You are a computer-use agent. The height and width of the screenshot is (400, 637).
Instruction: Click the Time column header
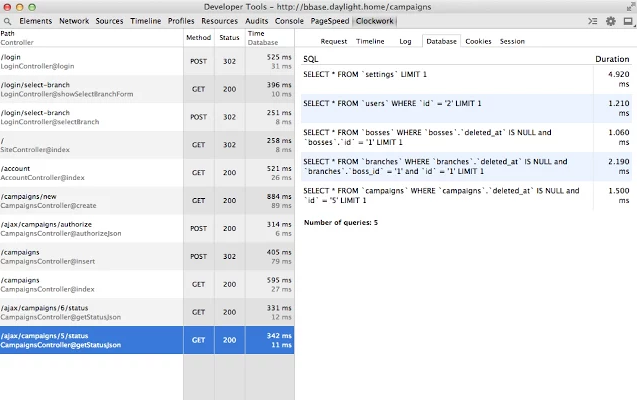270,38
